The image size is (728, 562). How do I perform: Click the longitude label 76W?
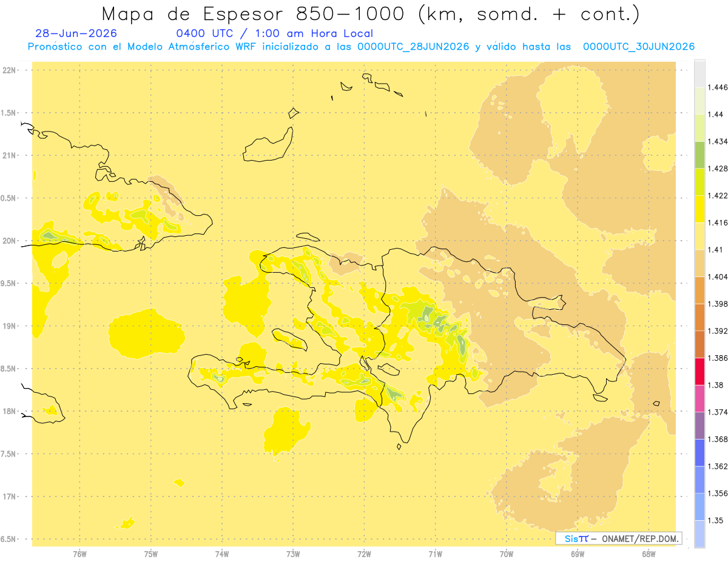(x=80, y=554)
